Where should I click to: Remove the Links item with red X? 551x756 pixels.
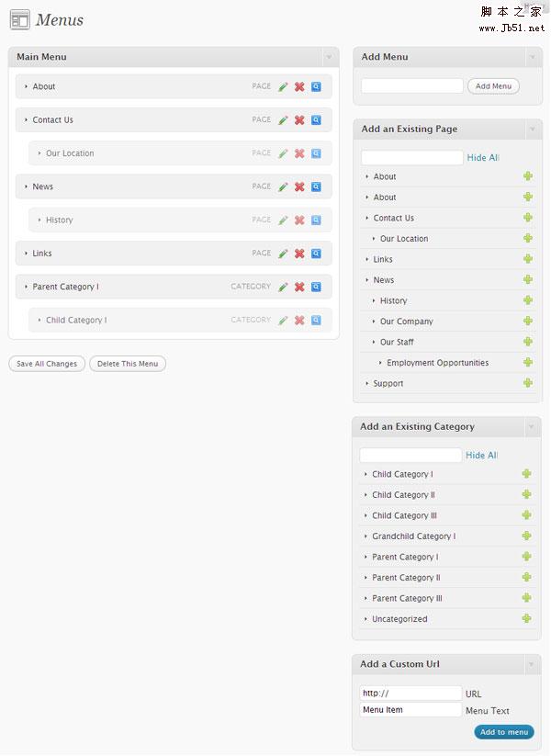coord(299,254)
